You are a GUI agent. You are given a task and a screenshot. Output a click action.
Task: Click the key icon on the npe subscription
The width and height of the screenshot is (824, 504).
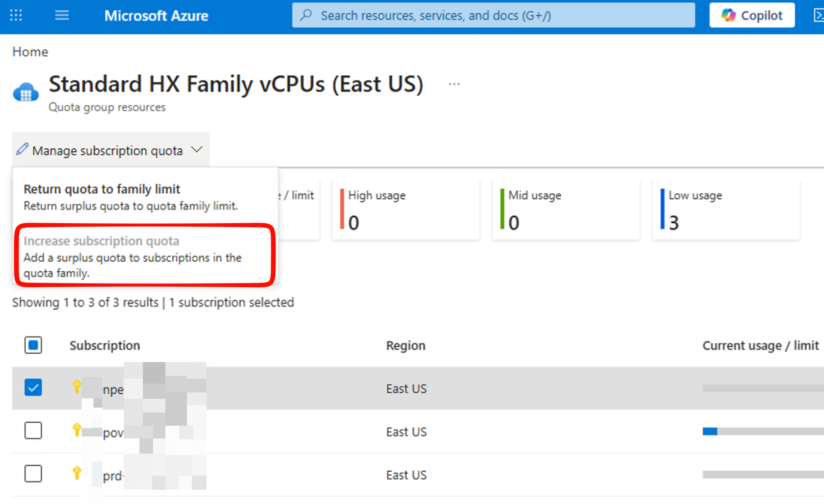pyautogui.click(x=77, y=387)
